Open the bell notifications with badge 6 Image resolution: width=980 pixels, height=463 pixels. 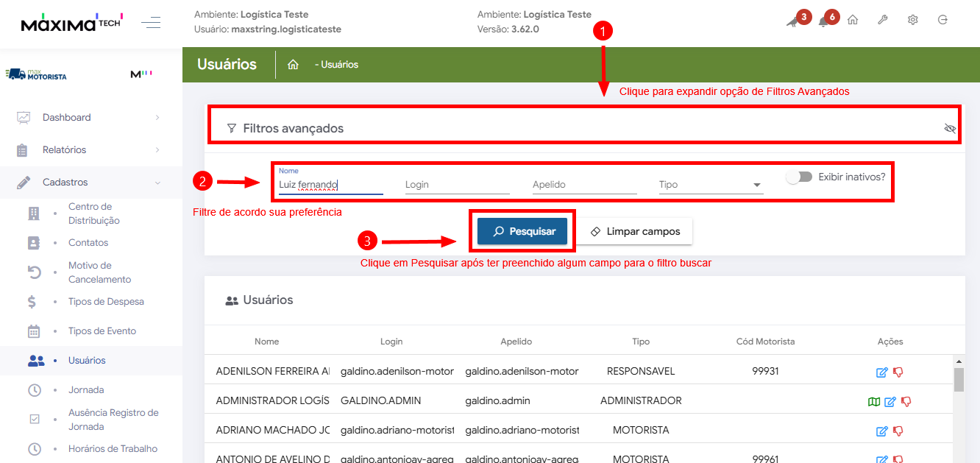click(x=823, y=21)
